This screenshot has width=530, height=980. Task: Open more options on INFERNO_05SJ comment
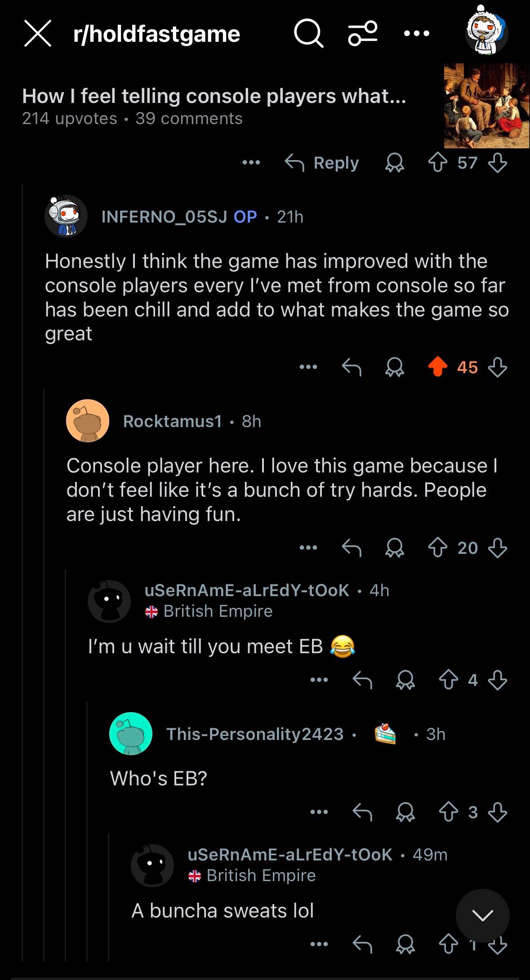308,367
